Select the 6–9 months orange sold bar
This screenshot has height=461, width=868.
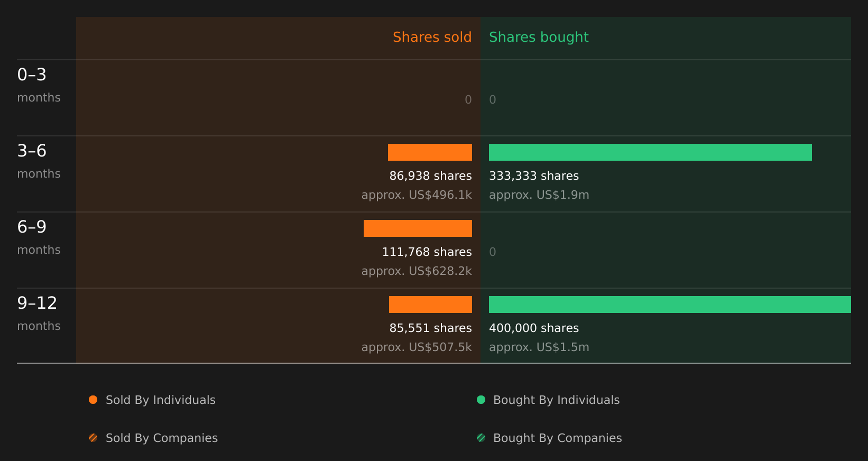click(x=418, y=228)
